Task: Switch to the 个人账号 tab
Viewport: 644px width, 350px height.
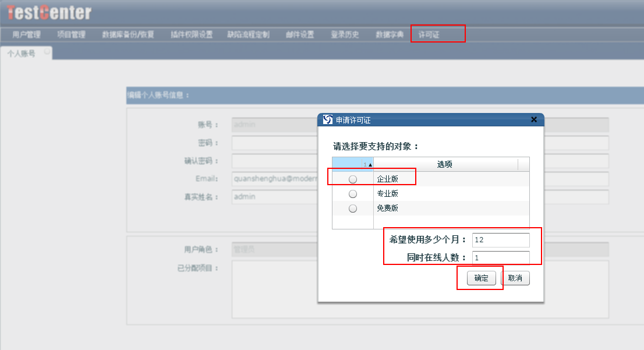Action: [x=21, y=53]
